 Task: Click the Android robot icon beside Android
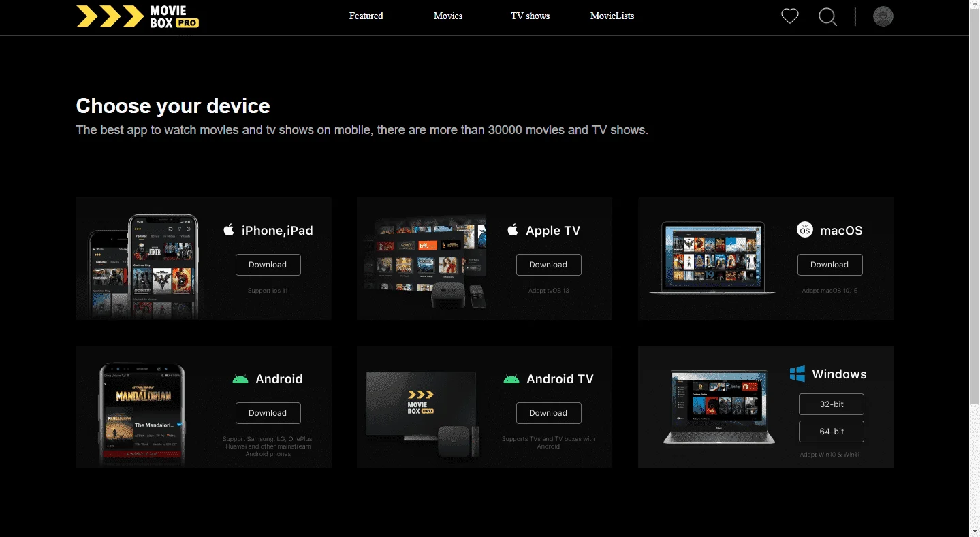(x=240, y=379)
